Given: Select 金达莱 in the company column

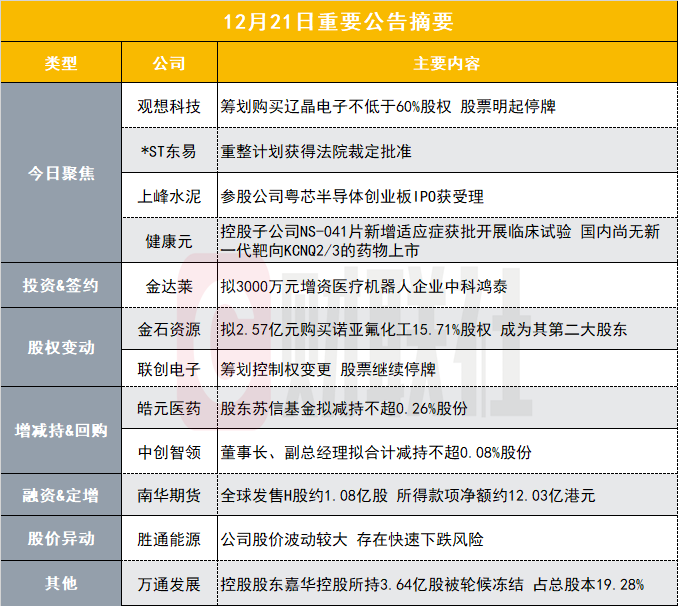Looking at the screenshot, I should click(168, 285).
